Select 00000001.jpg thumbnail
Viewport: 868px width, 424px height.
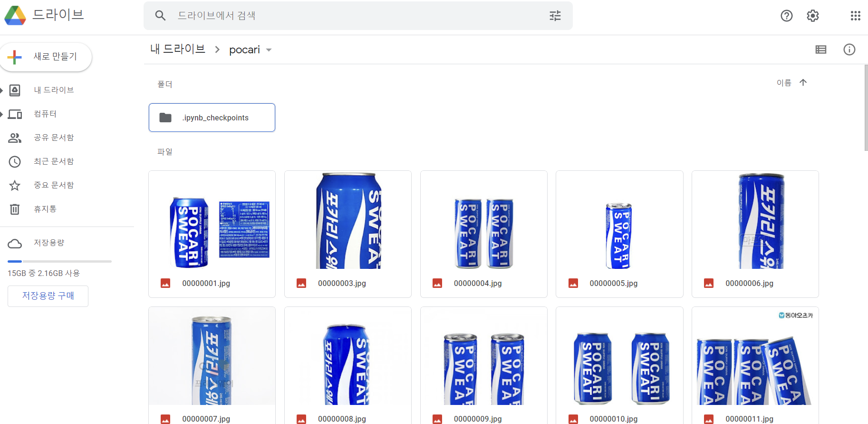click(212, 220)
